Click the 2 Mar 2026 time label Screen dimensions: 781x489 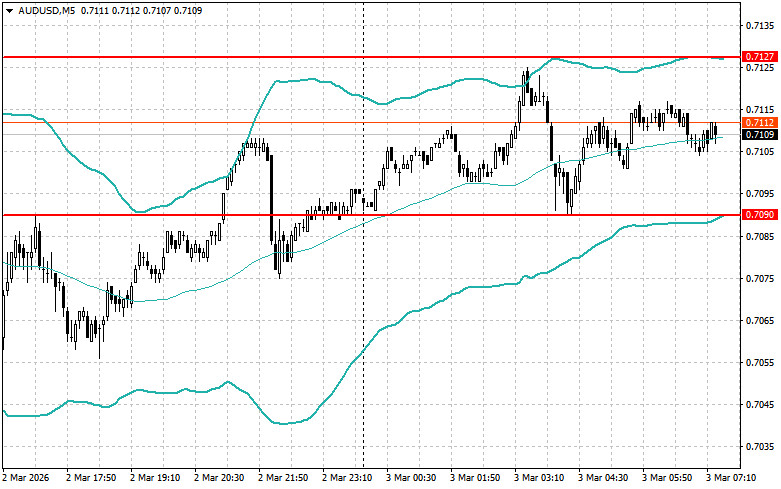(x=26, y=478)
